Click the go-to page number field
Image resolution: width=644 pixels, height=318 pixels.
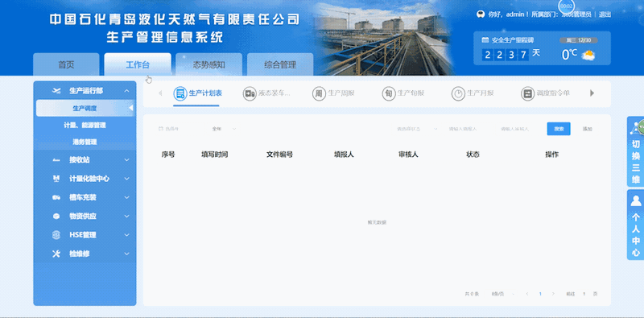(584, 294)
